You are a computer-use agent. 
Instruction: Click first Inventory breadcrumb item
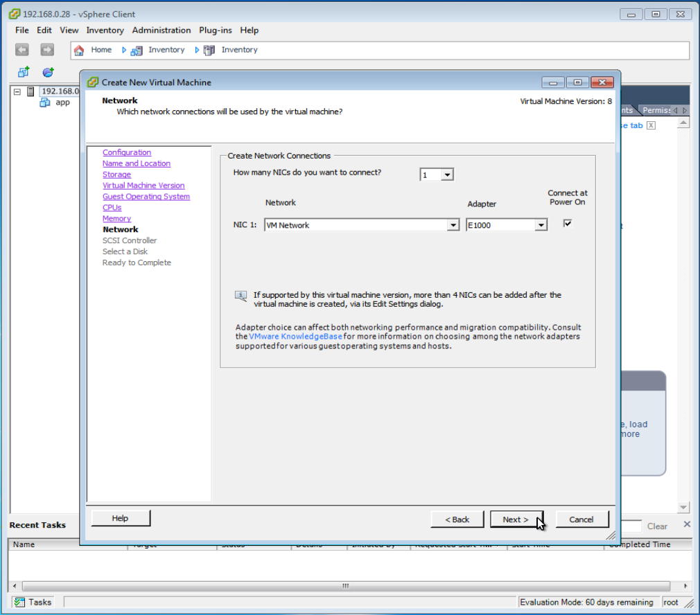tap(166, 50)
